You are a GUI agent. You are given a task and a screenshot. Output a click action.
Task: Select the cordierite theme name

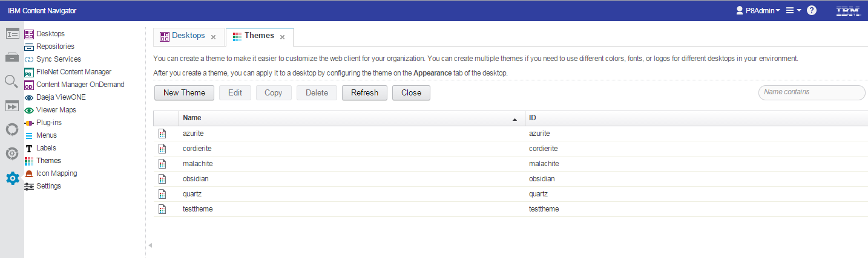pos(197,148)
